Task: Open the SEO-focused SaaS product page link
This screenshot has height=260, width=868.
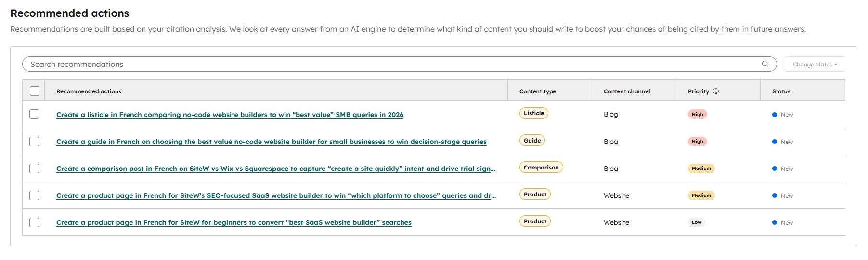Action: pyautogui.click(x=275, y=195)
